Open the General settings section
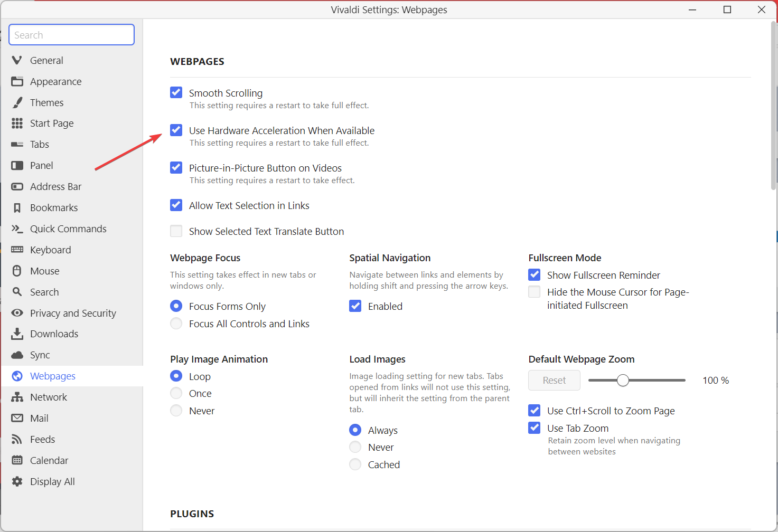The height and width of the screenshot is (532, 778). [x=72, y=60]
